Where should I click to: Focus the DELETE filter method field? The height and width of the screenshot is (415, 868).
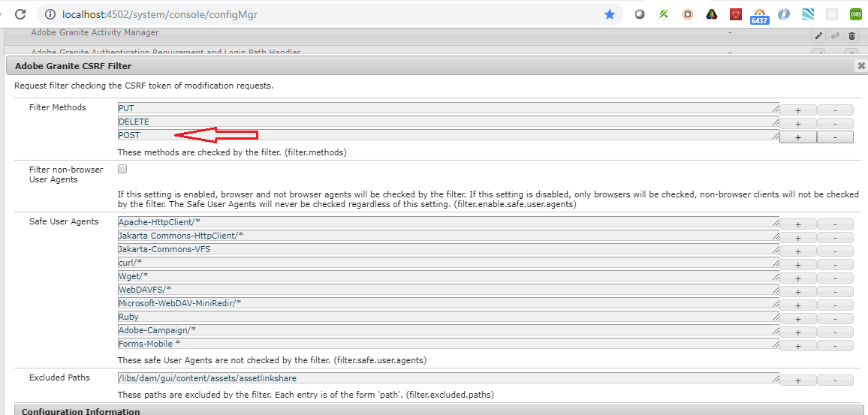click(x=448, y=121)
